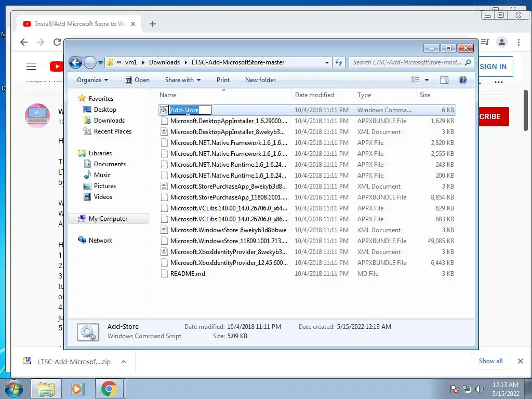532x399 pixels.
Task: Open a new Chrome tab
Action: [153, 24]
